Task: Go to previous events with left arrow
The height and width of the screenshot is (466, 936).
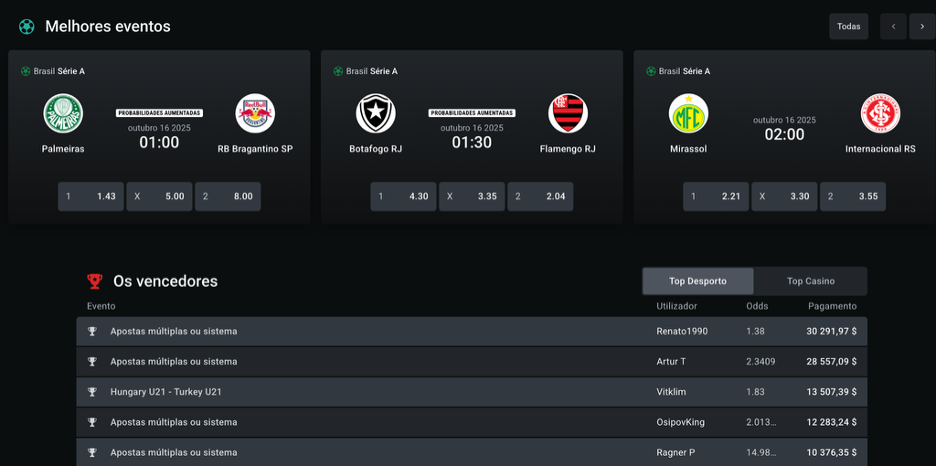Action: (x=894, y=27)
